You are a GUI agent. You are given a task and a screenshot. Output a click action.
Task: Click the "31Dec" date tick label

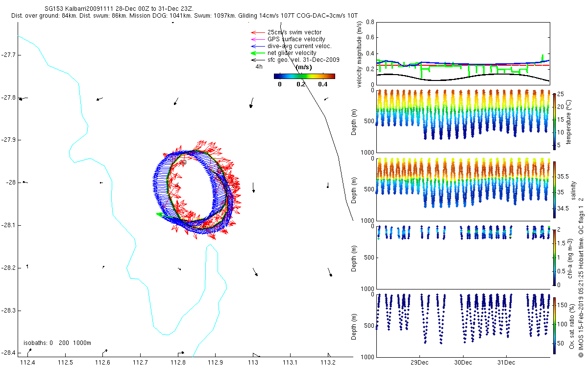pyautogui.click(x=506, y=363)
